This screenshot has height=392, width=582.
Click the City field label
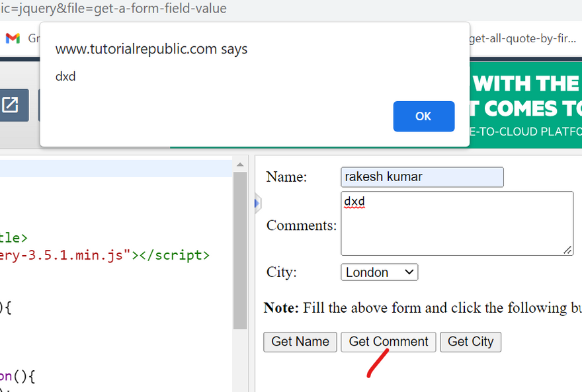[x=282, y=272]
